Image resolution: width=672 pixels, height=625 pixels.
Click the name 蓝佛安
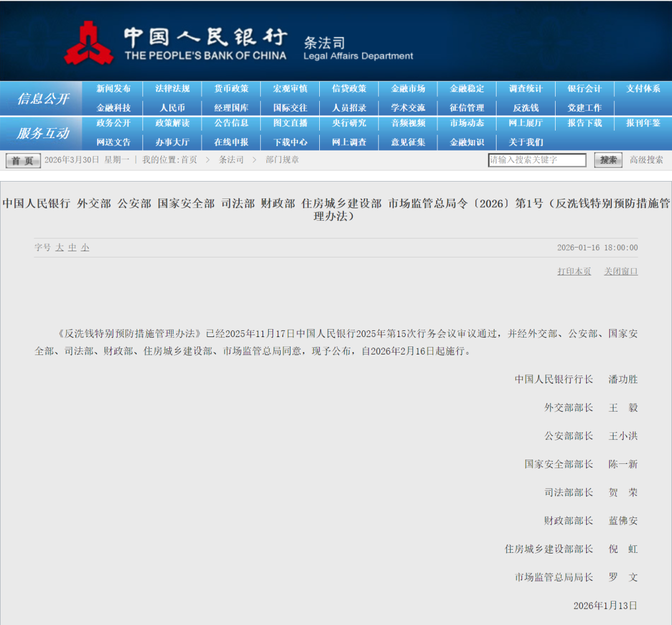623,521
